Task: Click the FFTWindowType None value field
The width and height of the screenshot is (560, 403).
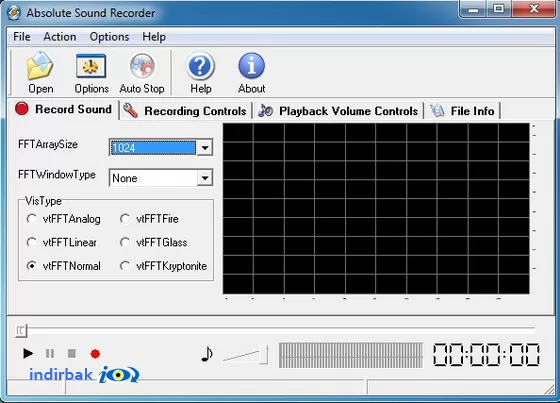Action: pyautogui.click(x=153, y=178)
